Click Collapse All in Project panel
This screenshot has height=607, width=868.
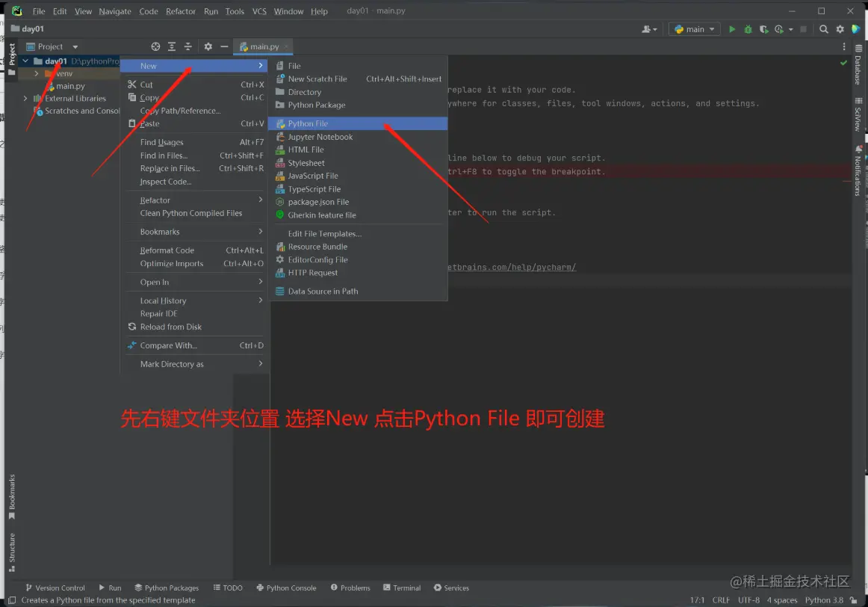[x=187, y=46]
